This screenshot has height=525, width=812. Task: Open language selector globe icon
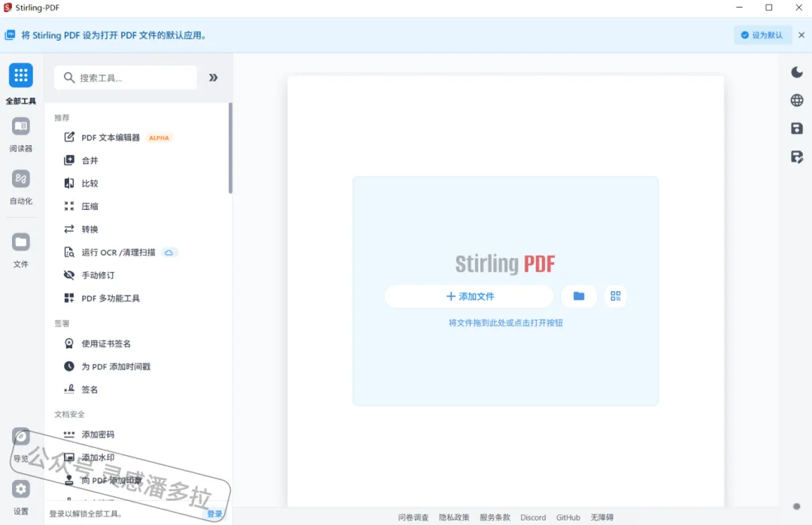[x=796, y=100]
